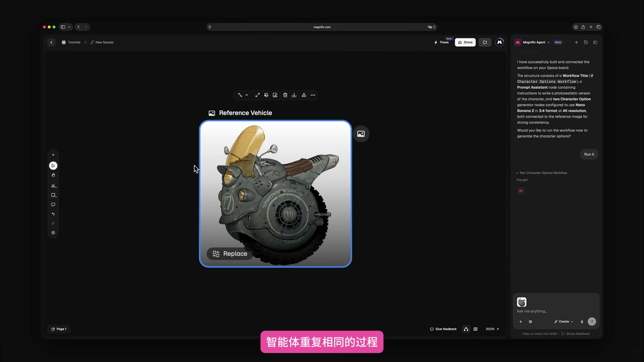This screenshot has width=644, height=362.
Task: Open the Page 1 selector
Action: click(59, 329)
